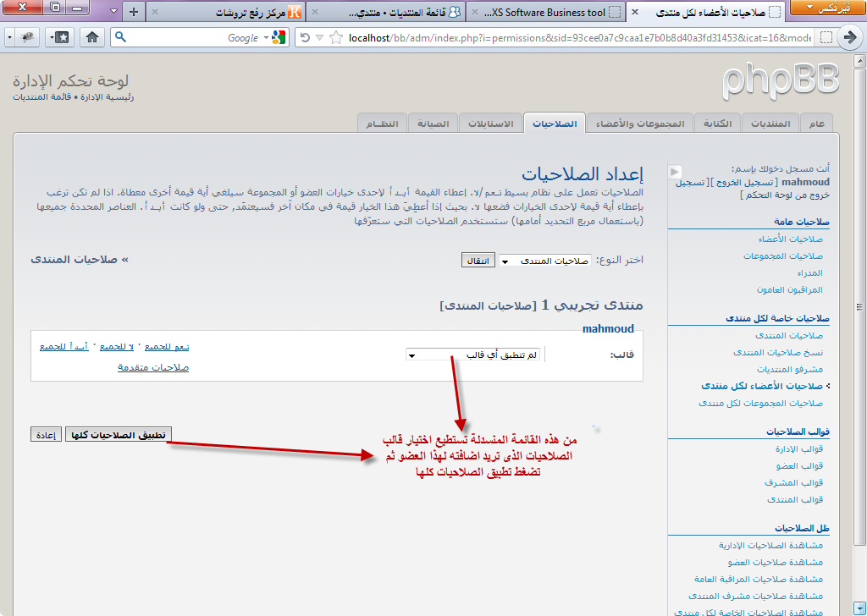The width and height of the screenshot is (867, 616).
Task: Open مشرفو المنتديات sidebar link
Action: [790, 370]
